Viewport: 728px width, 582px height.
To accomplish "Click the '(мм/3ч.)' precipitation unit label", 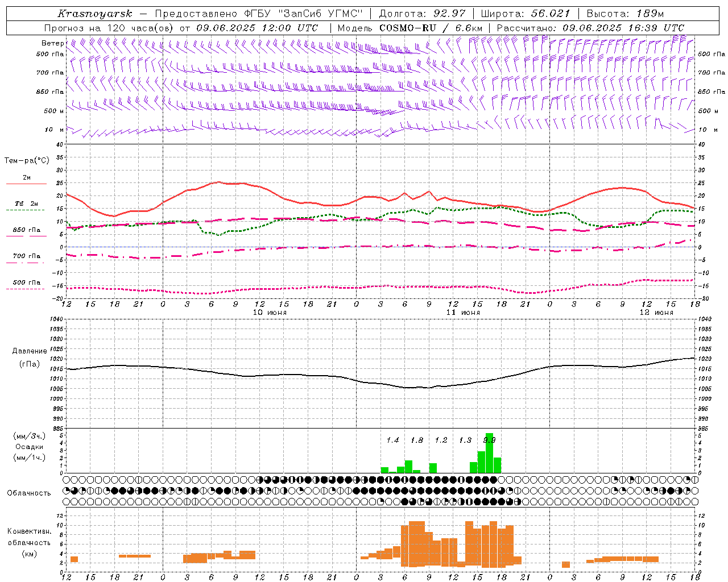I will (30, 436).
